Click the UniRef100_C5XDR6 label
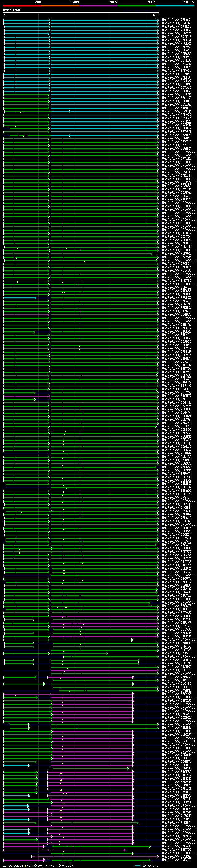The width and height of the screenshot is (197, 868). pyautogui.click(x=176, y=135)
